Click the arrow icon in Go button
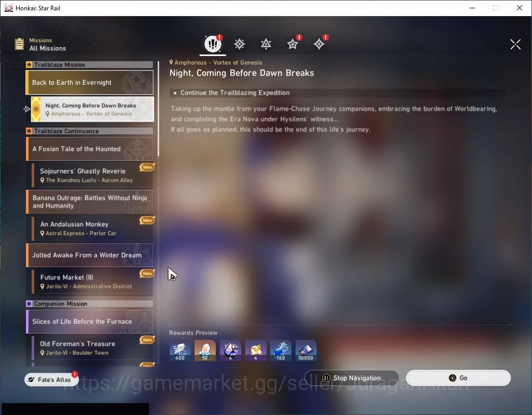Image resolution: width=532 pixels, height=415 pixels. [452, 378]
